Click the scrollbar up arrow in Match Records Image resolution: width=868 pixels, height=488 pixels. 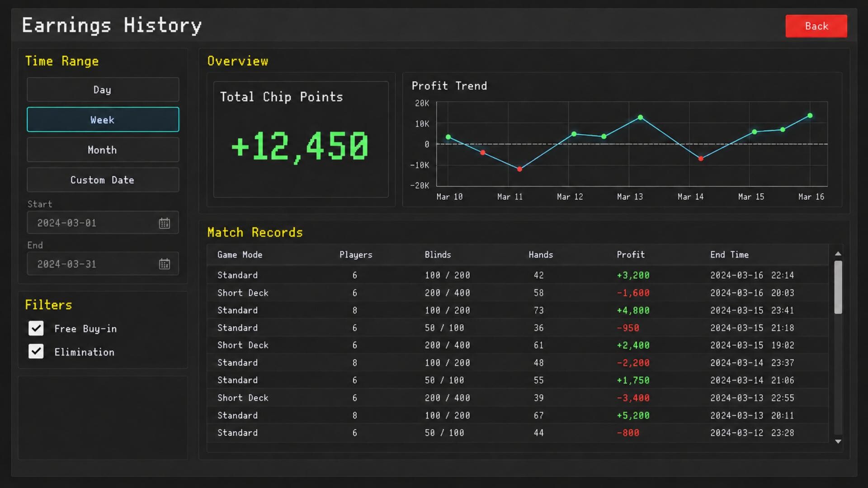click(838, 254)
